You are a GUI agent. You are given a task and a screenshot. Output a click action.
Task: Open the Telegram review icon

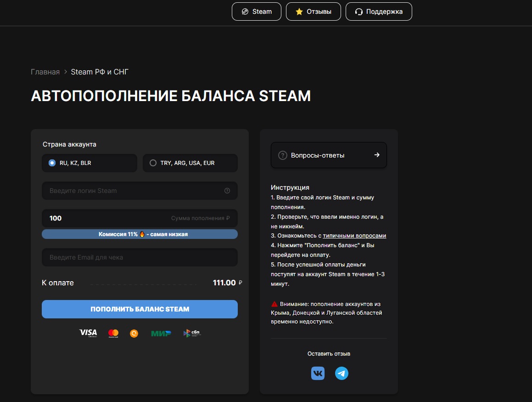[342, 373]
